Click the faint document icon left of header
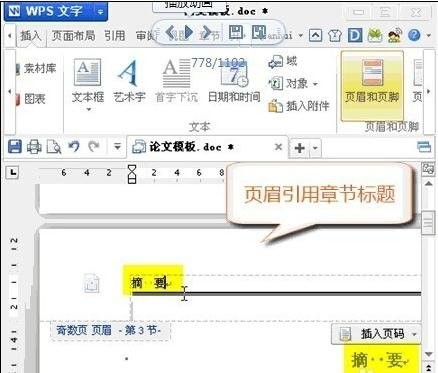The image size is (438, 373). point(92,283)
